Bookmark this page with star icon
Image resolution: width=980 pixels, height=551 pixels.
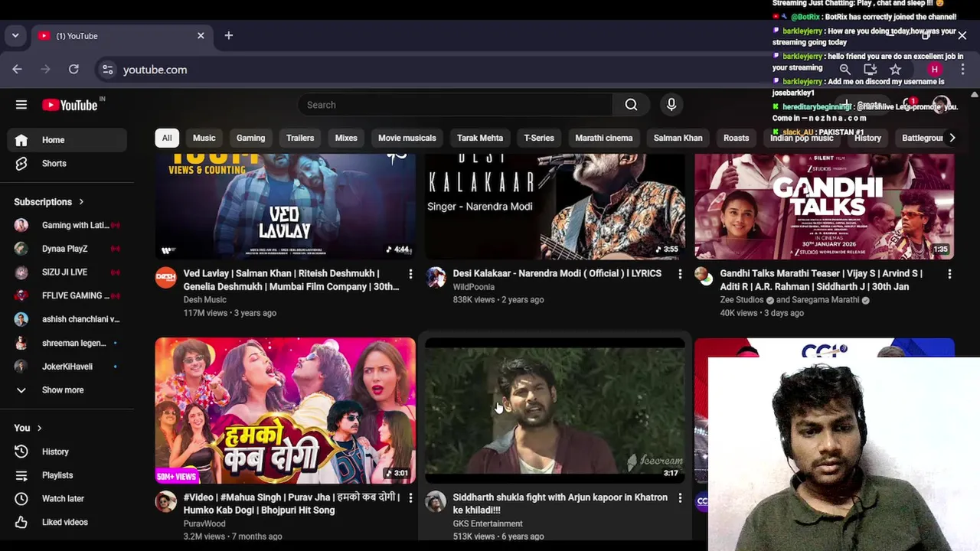(895, 70)
